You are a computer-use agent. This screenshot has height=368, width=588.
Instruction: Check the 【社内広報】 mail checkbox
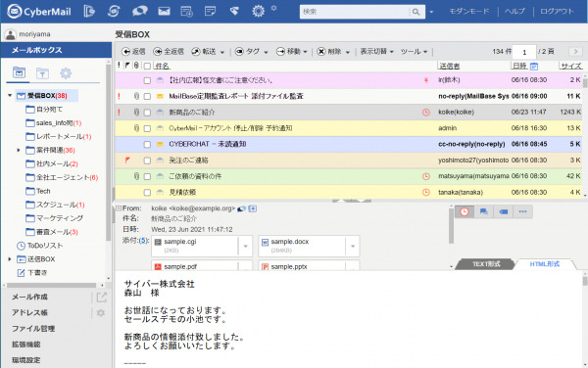click(147, 80)
